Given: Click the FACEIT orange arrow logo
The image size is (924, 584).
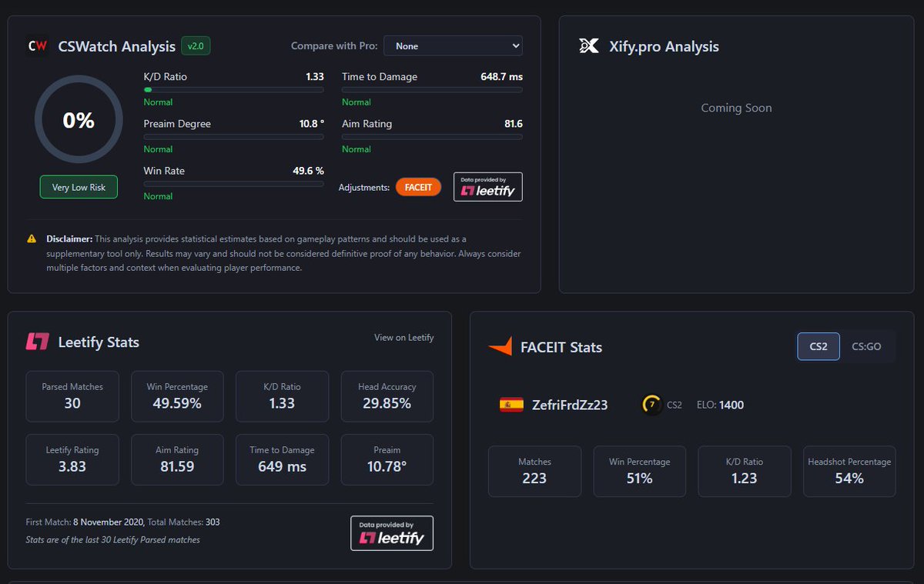Looking at the screenshot, I should [500, 347].
